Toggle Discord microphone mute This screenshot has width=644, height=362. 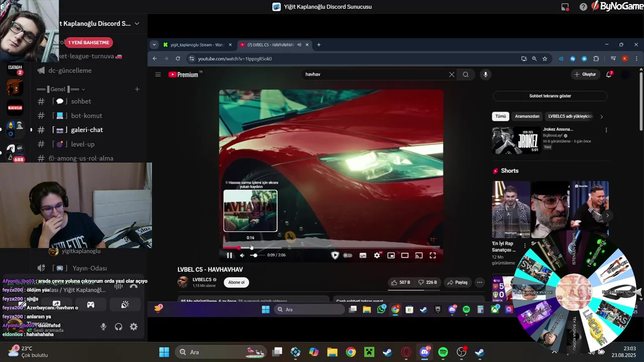pyautogui.click(x=103, y=327)
